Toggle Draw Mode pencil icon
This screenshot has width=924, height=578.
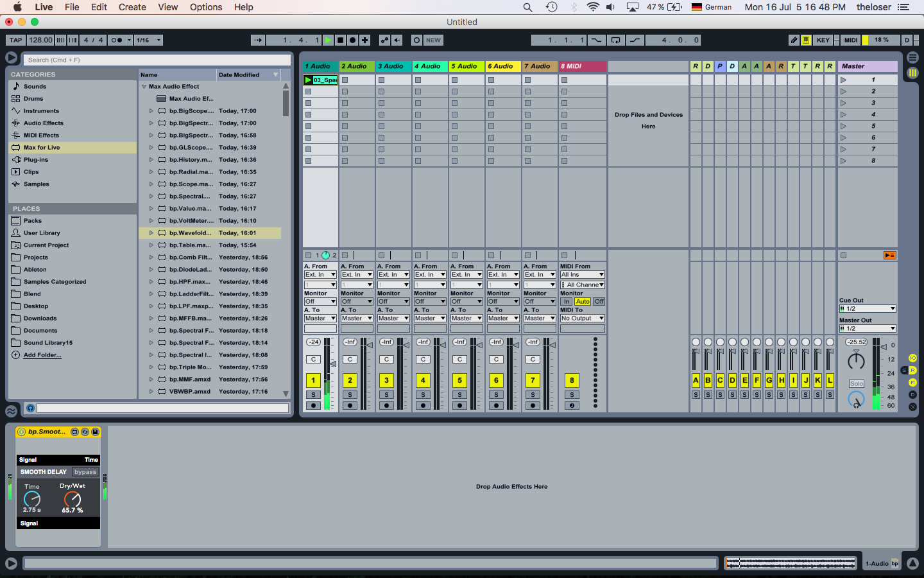[x=794, y=40]
